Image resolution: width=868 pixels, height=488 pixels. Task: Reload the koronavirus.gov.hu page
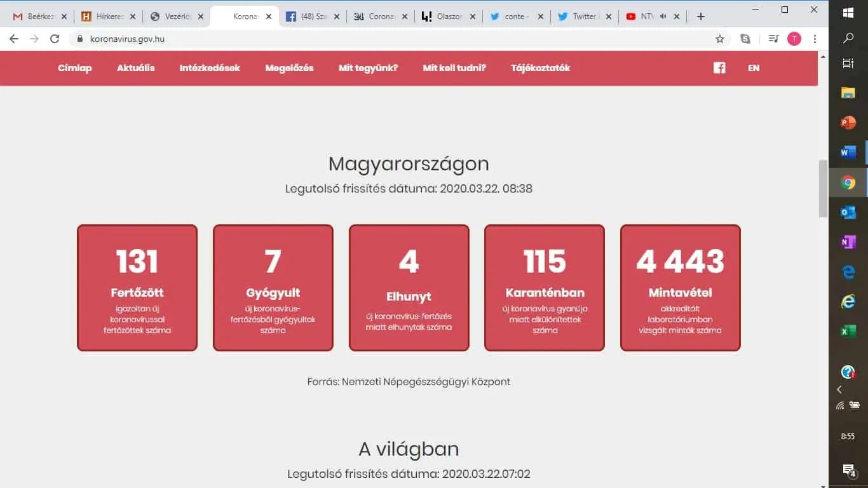pyautogui.click(x=55, y=39)
